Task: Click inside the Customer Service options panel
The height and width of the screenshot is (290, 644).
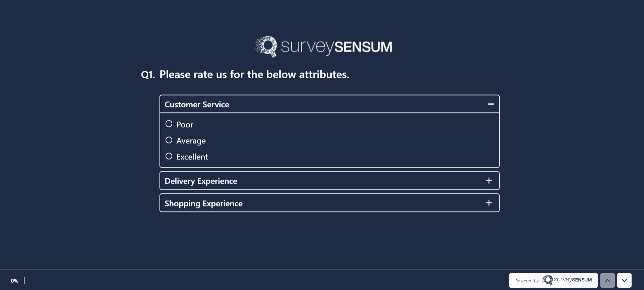Action: [329, 140]
